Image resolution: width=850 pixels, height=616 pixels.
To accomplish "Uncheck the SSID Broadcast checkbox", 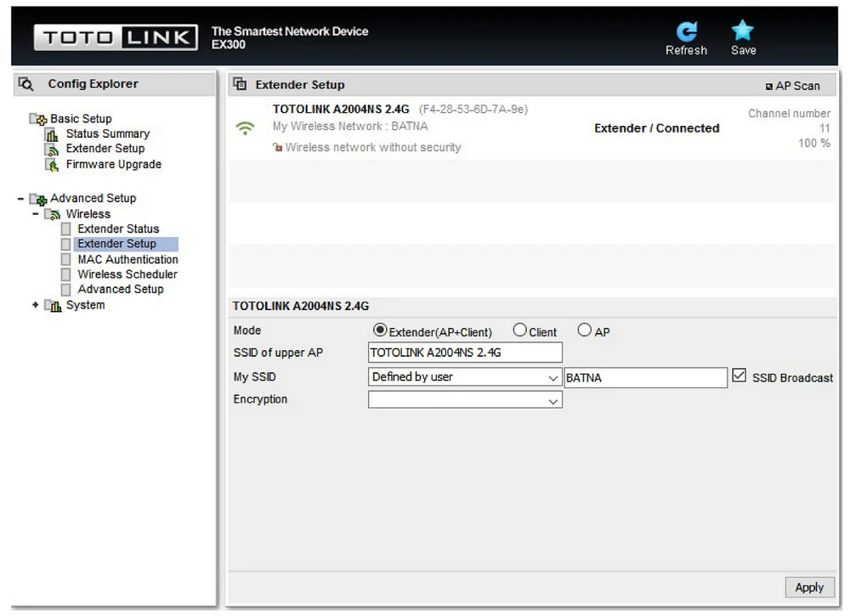I will pos(739,376).
